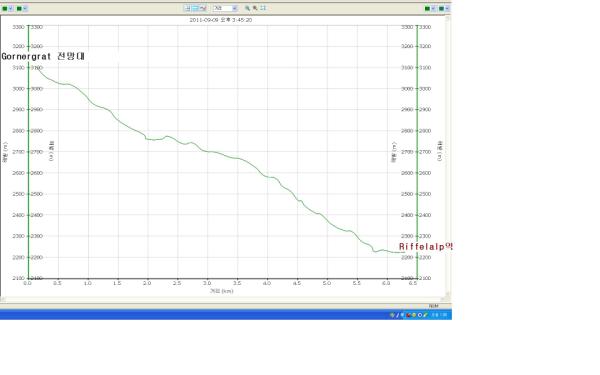This screenshot has height=375, width=600.
Task: Click the first chart layout icon in toolbar
Action: click(188, 8)
